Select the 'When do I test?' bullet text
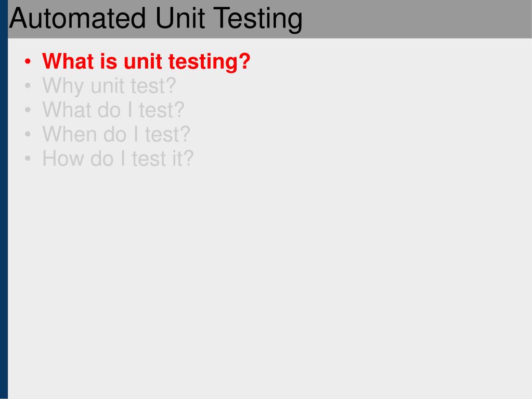The width and height of the screenshot is (532, 399). click(116, 134)
